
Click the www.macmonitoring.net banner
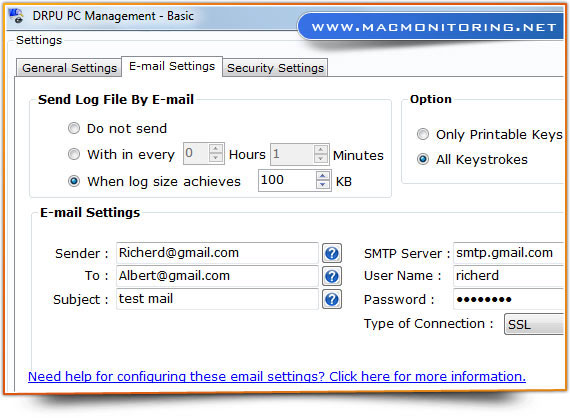point(433,27)
